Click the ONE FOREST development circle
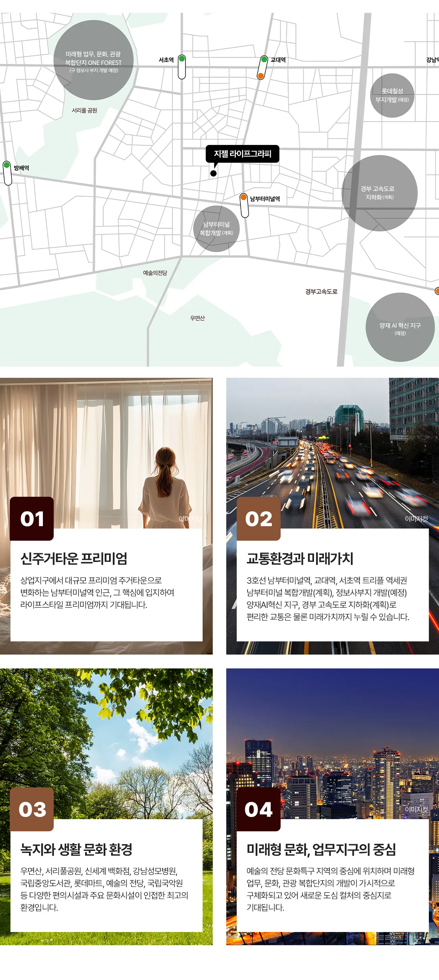The height and width of the screenshot is (980, 439). point(94,60)
